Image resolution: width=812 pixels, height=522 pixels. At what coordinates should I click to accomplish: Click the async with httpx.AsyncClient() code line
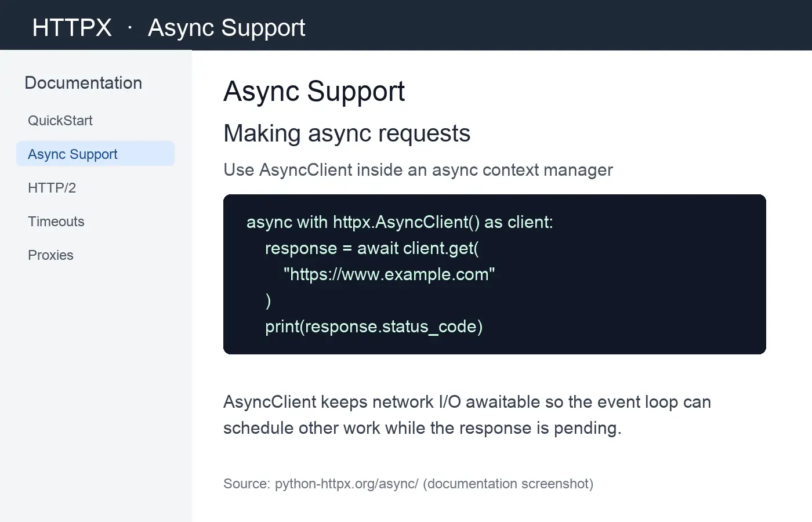point(400,222)
